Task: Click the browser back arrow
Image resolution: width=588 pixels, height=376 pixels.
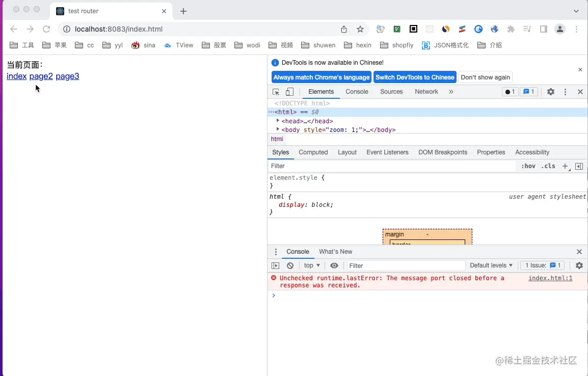Action: point(13,29)
